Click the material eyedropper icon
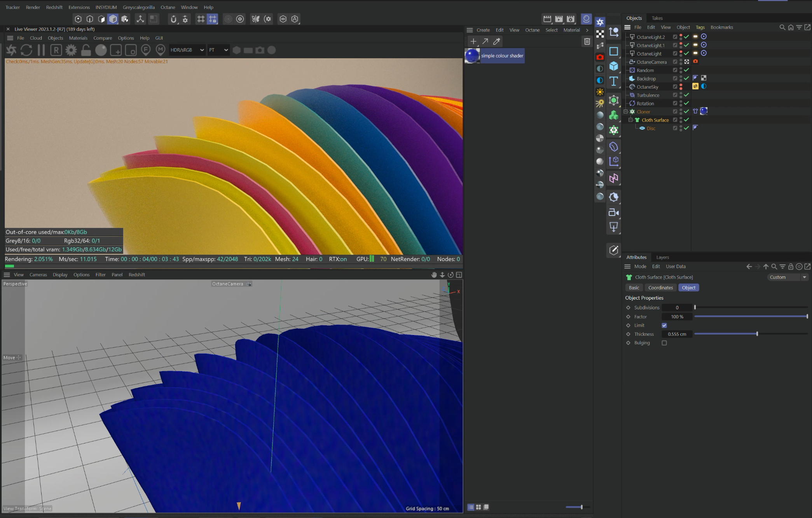The image size is (812, 518). 496,42
